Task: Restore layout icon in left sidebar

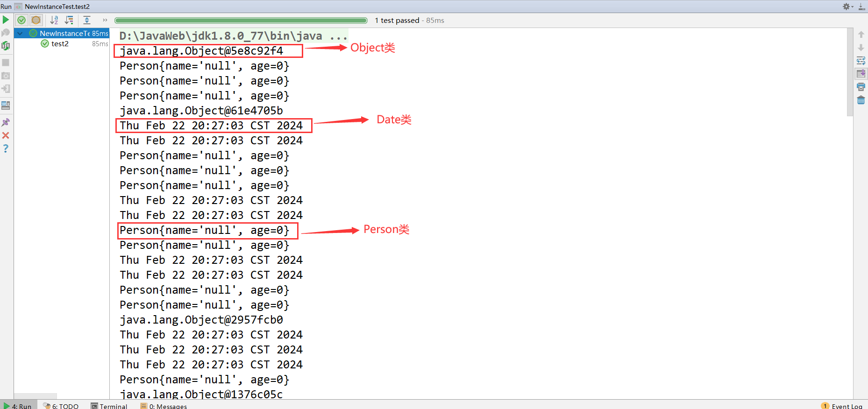Action: coord(6,106)
